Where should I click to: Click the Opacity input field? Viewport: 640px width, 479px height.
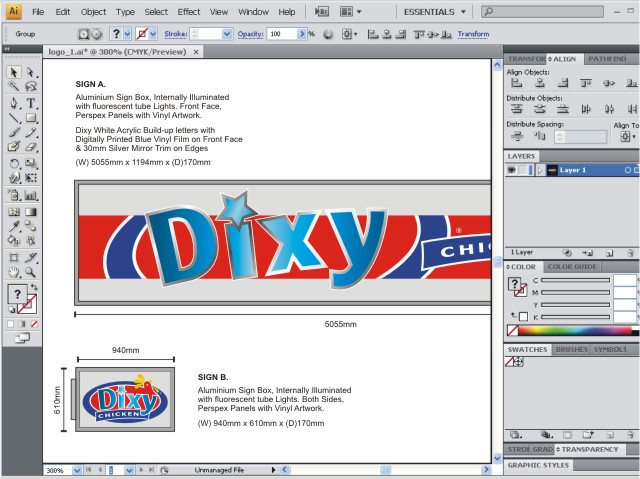[282, 34]
